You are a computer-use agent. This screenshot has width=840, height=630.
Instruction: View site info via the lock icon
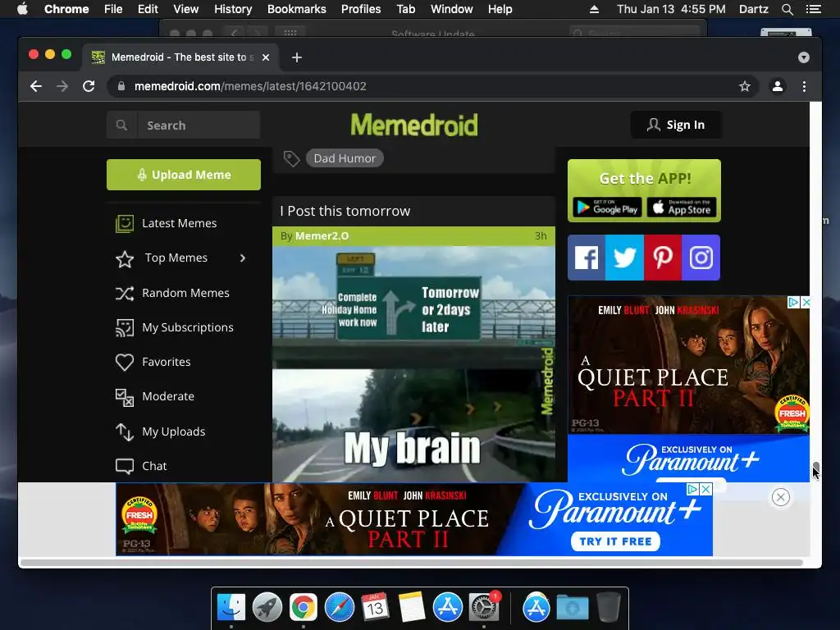pyautogui.click(x=121, y=86)
